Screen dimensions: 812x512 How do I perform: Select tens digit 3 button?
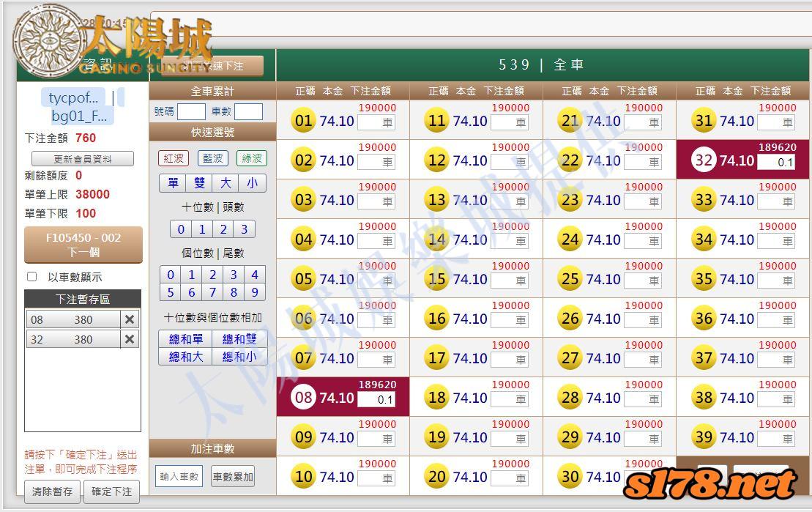245,229
